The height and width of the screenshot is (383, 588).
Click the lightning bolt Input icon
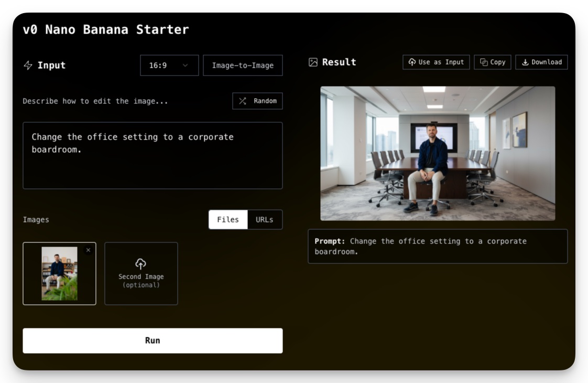[28, 66]
